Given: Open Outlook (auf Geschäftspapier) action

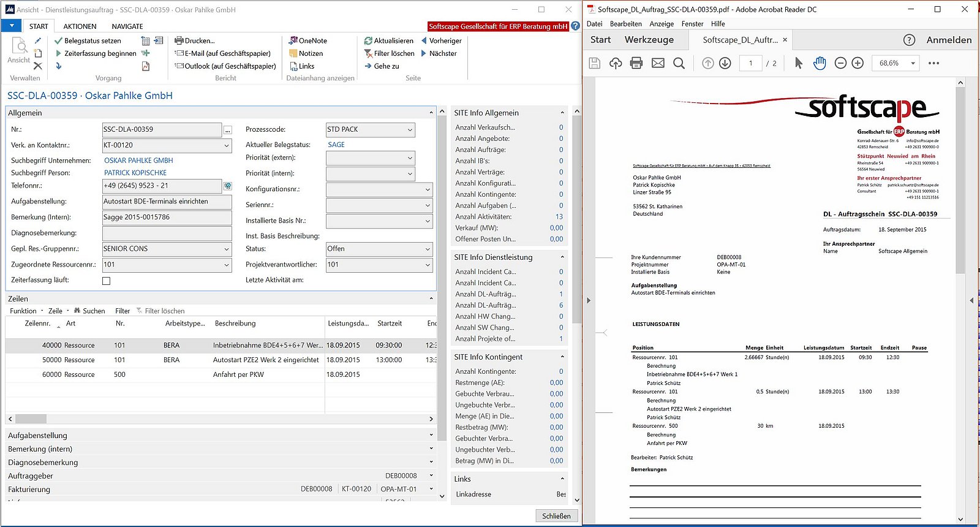Looking at the screenshot, I should (225, 66).
